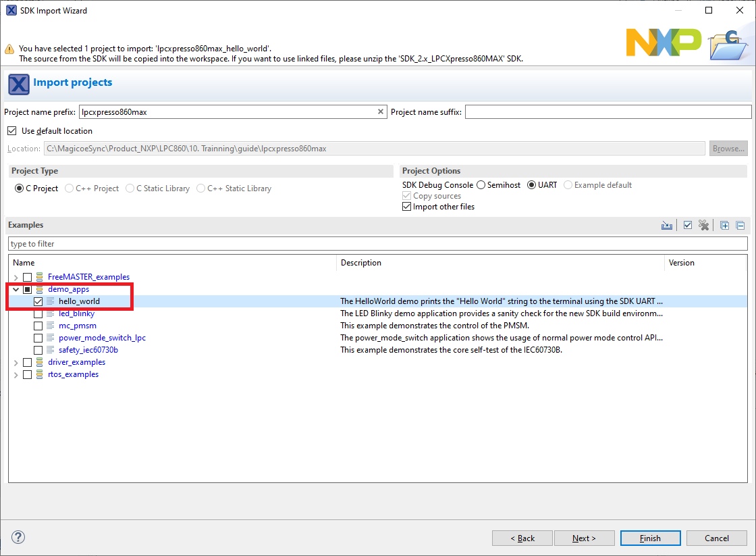Tick the mc_pmsm example checkbox
The image size is (756, 556).
[x=38, y=326]
